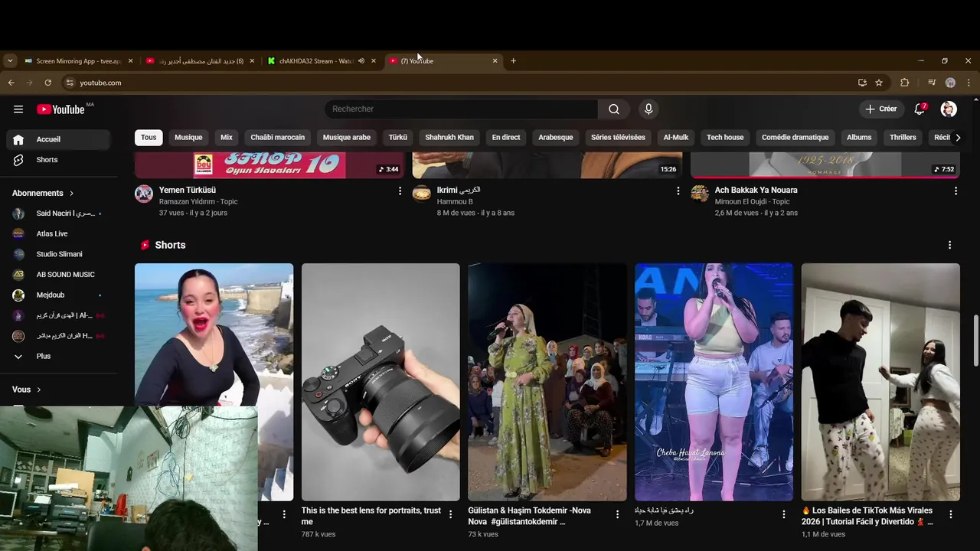Select the Tech house chip
Image resolution: width=980 pixels, height=551 pixels.
click(x=725, y=138)
